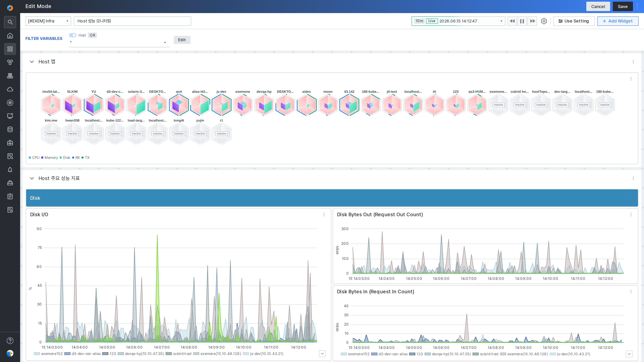644x362 pixels.
Task: Click the dashboard title input field
Action: [132, 21]
